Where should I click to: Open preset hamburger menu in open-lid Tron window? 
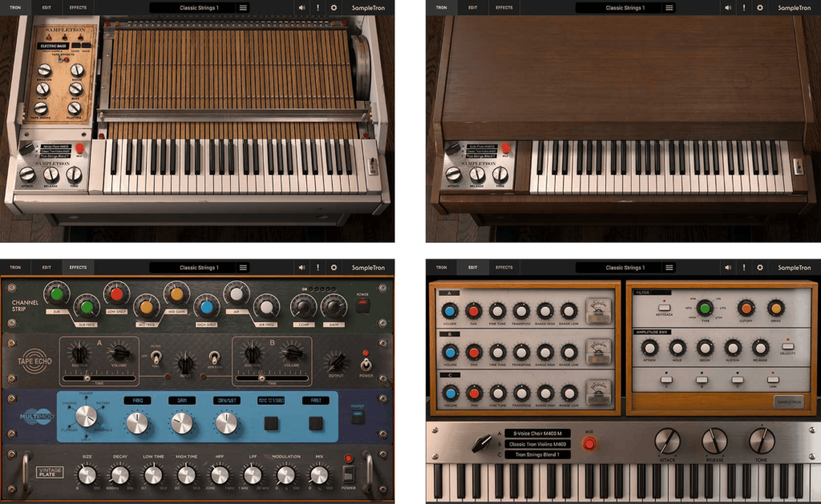click(x=243, y=8)
